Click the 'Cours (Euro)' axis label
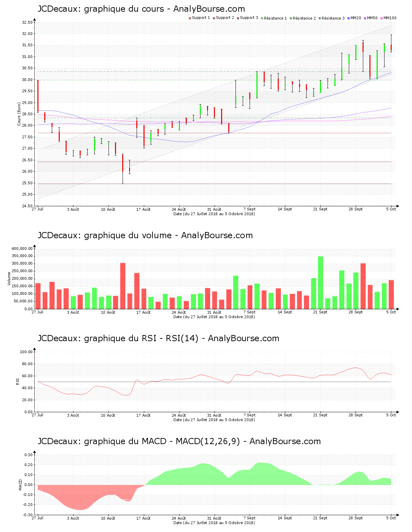Screen dimensions: 412x532 19,114
